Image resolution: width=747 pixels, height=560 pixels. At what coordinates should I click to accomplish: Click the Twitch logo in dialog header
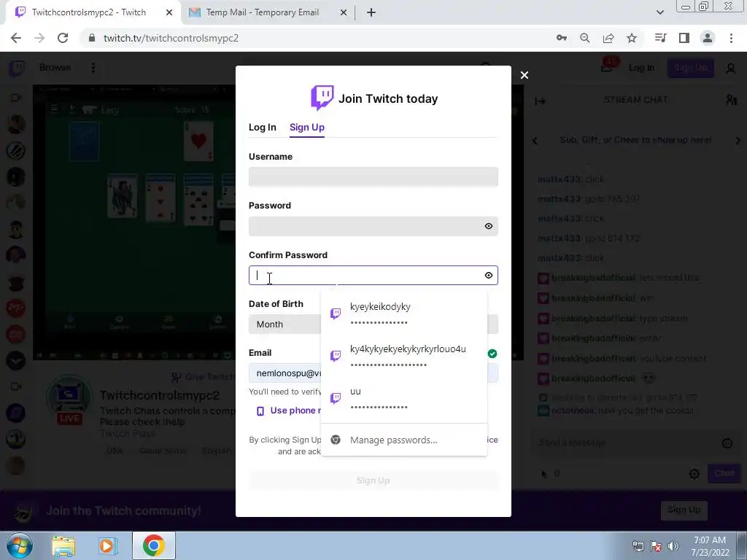322,98
